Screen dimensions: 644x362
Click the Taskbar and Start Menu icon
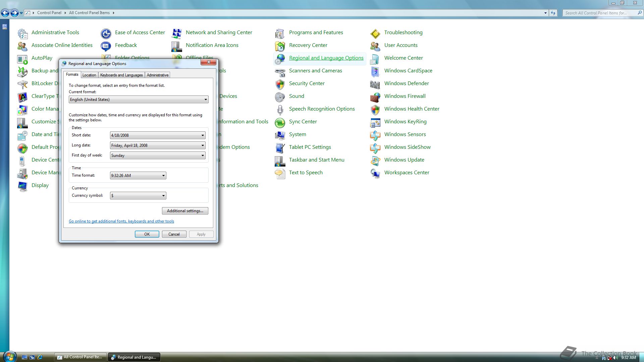(x=280, y=161)
